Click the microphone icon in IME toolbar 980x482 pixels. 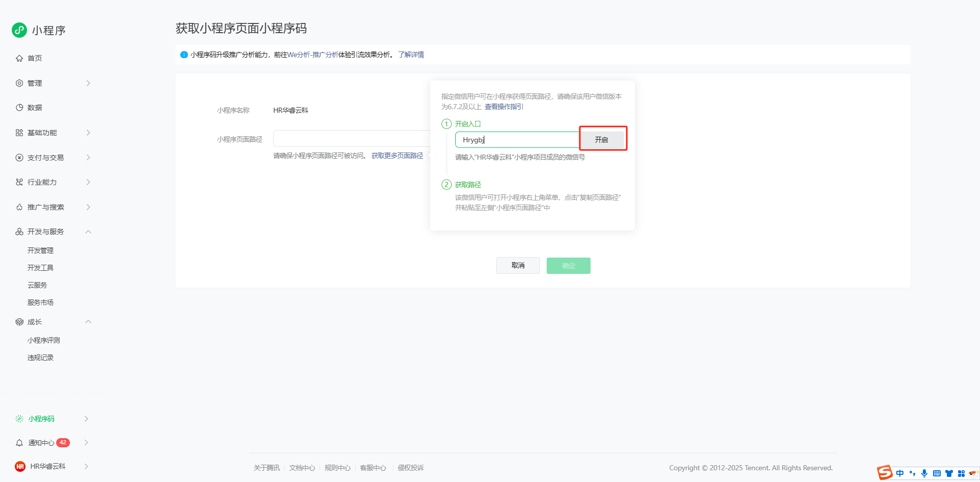pos(924,473)
